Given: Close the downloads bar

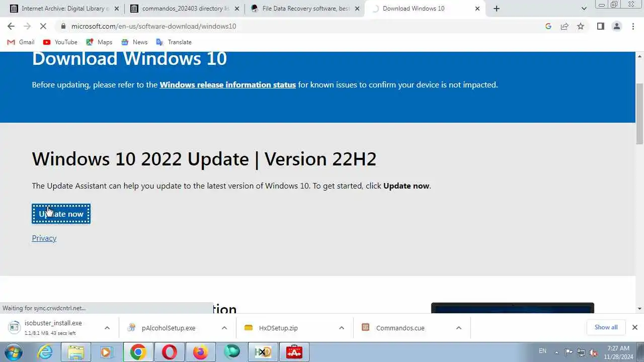Looking at the screenshot, I should (634, 327).
